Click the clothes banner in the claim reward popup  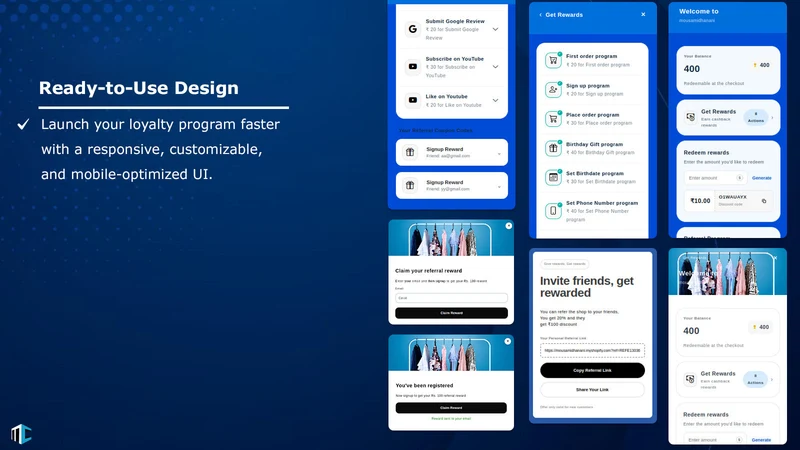[x=451, y=238]
